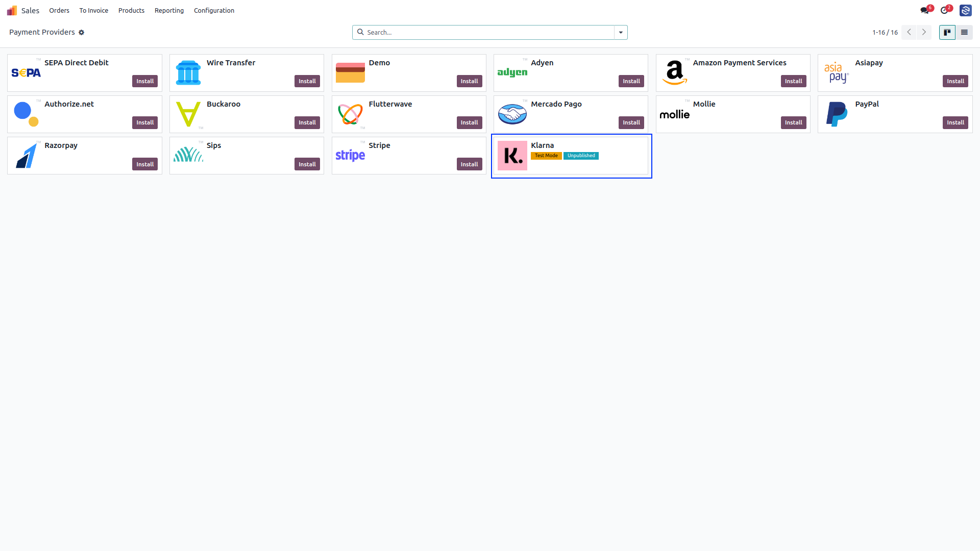Click the Wire Transfer bank logo
The image size is (980, 551).
[x=188, y=73]
